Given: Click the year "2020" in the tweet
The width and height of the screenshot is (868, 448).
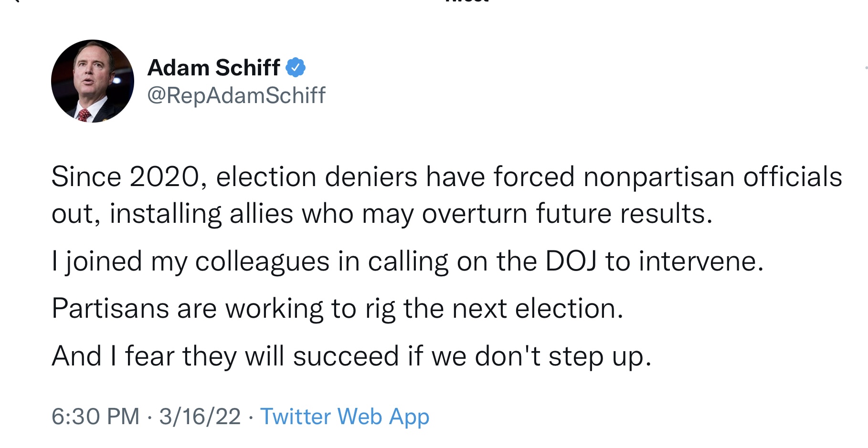Looking at the screenshot, I should [164, 177].
